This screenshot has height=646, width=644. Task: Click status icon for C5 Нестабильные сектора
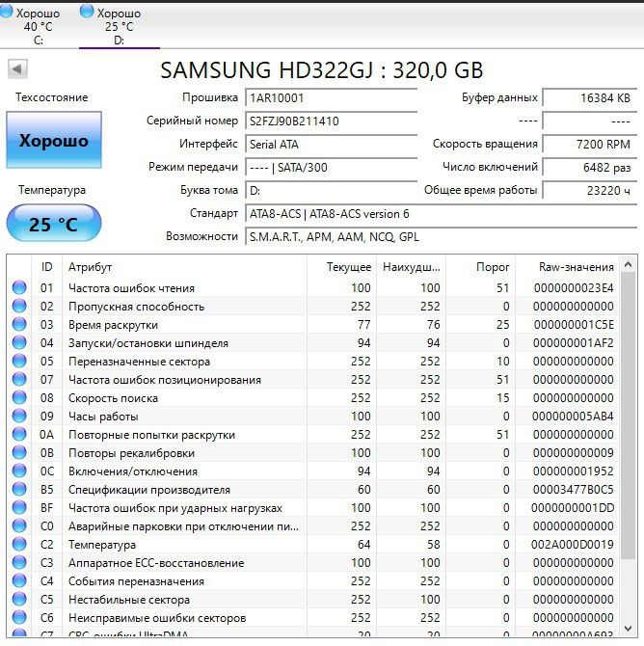[19, 599]
